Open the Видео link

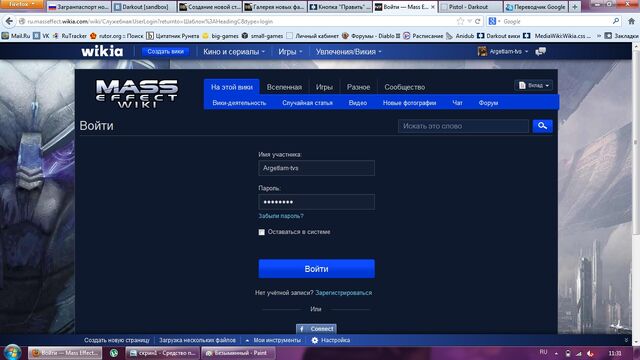358,103
